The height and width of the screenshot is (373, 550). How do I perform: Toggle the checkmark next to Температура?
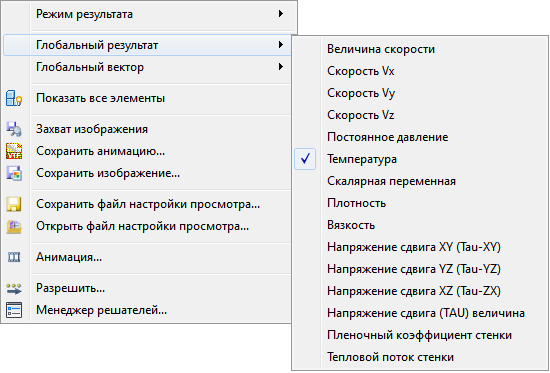pos(305,159)
